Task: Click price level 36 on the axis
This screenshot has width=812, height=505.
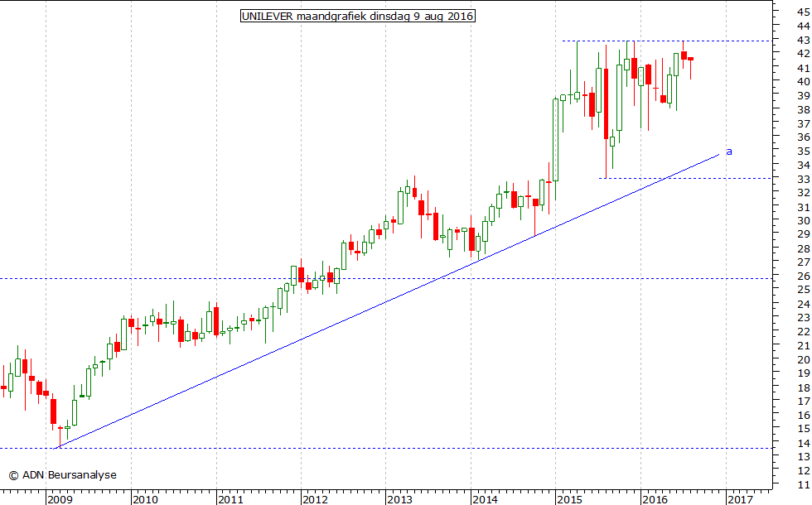Action: tap(804, 137)
